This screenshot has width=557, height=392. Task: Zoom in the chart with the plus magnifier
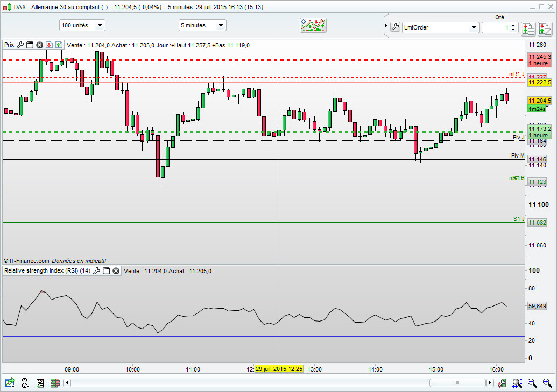tap(547, 383)
